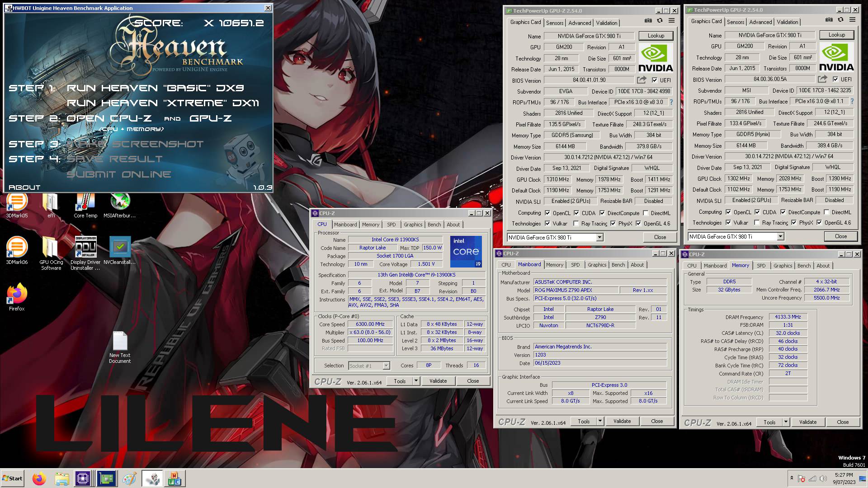Click Lookup button in right GPU-Z
The width and height of the screenshot is (868, 488).
tap(837, 35)
